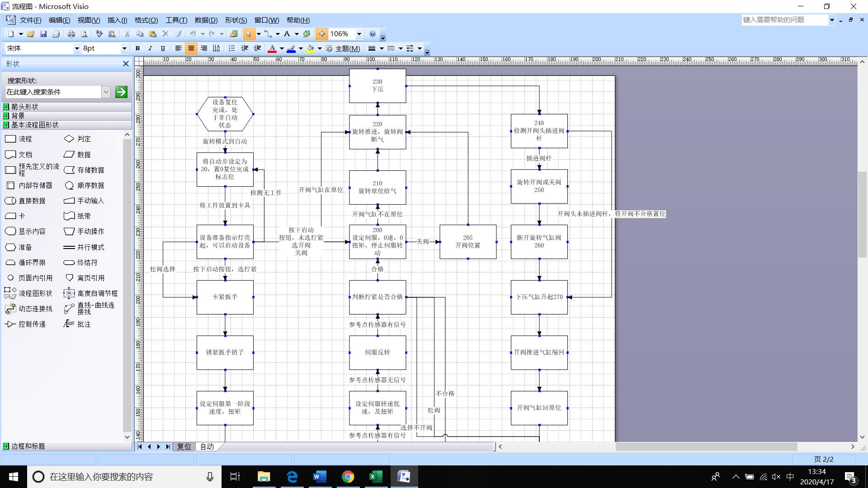Image resolution: width=868 pixels, height=488 pixels.
Task: Open the 形状(S) menu
Action: (236, 20)
